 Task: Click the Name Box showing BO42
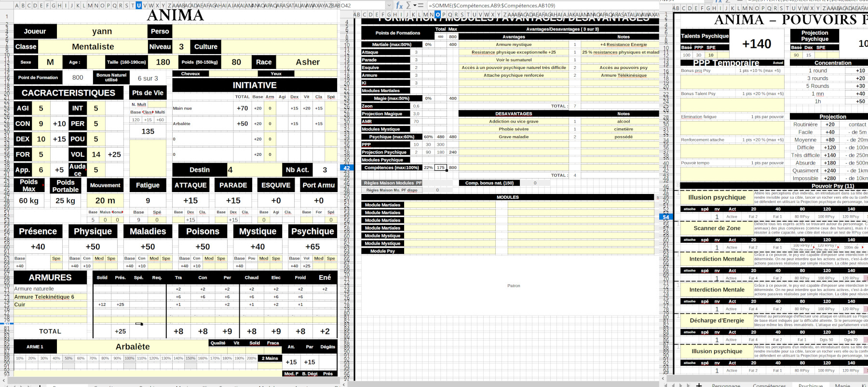[362, 5]
